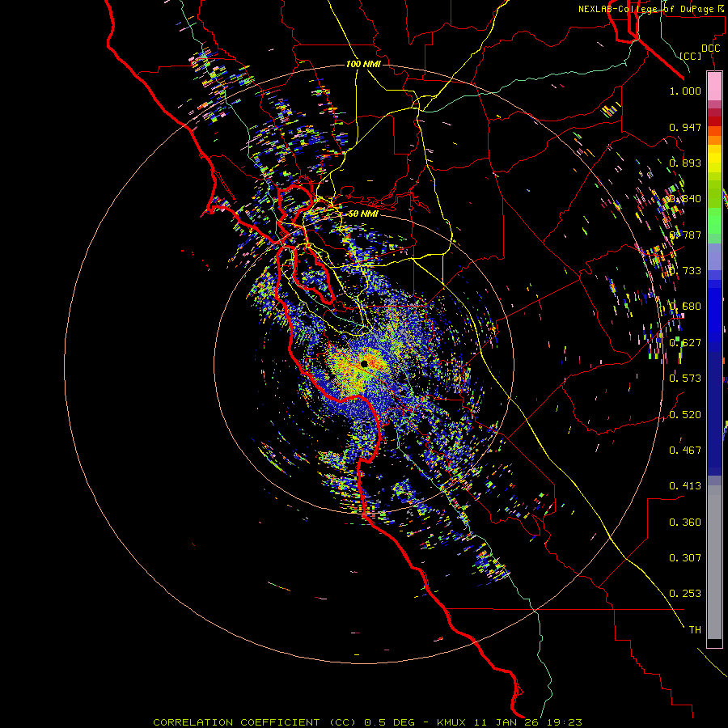Pick the pink segment at the color bar top
The height and width of the screenshot is (728, 728).
[714, 86]
